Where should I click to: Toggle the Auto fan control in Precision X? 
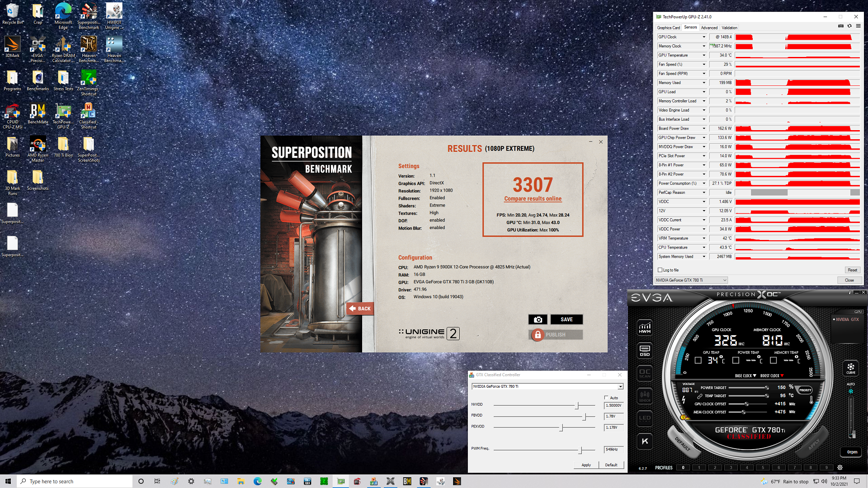point(851,391)
